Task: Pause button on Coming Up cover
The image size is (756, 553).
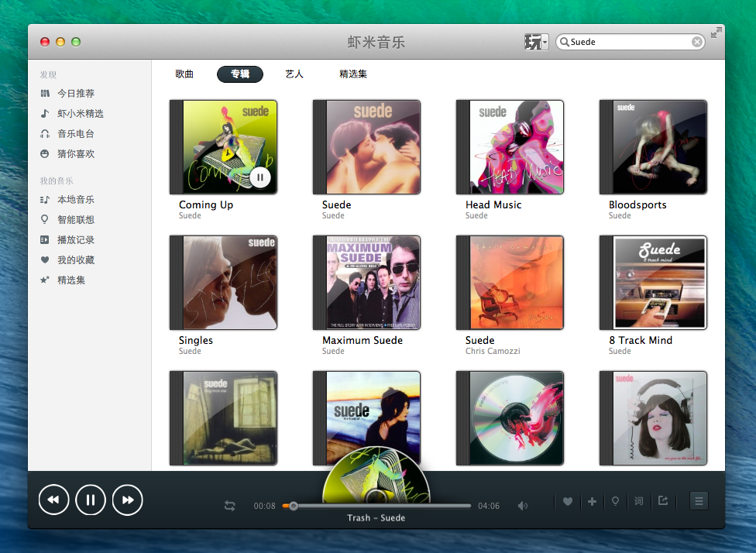Action: 260,177
